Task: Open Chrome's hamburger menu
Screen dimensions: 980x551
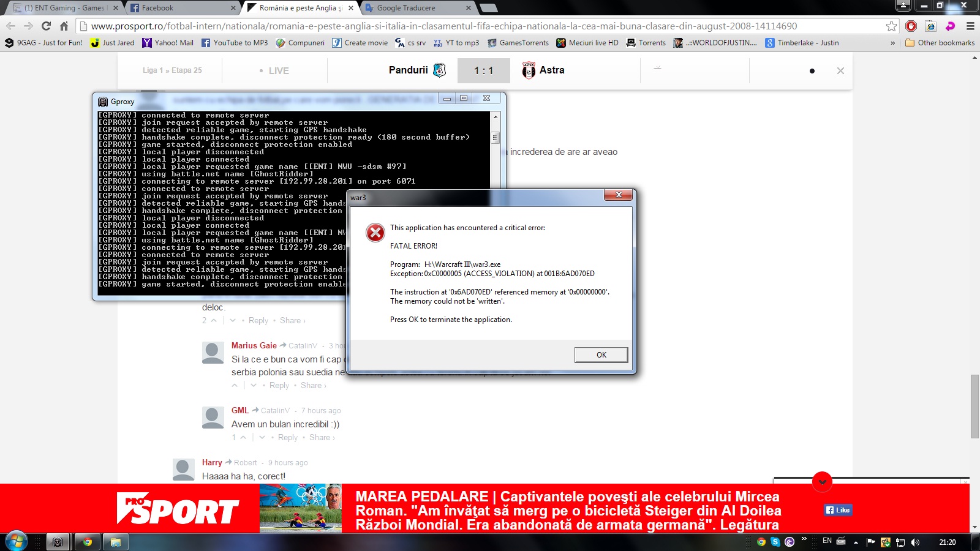Action: 970,26
